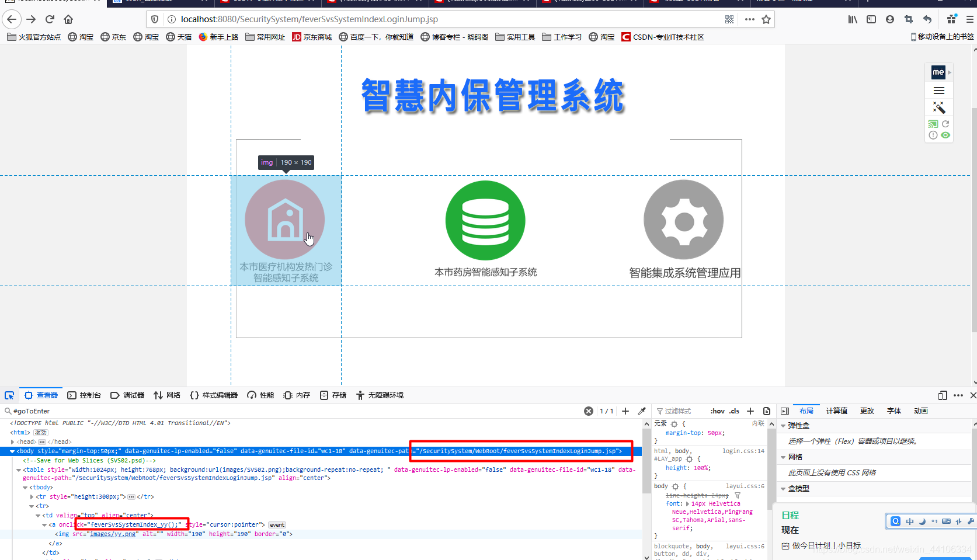977x560 pixels.
Task: Click the event badge on anchor
Action: [x=277, y=525]
